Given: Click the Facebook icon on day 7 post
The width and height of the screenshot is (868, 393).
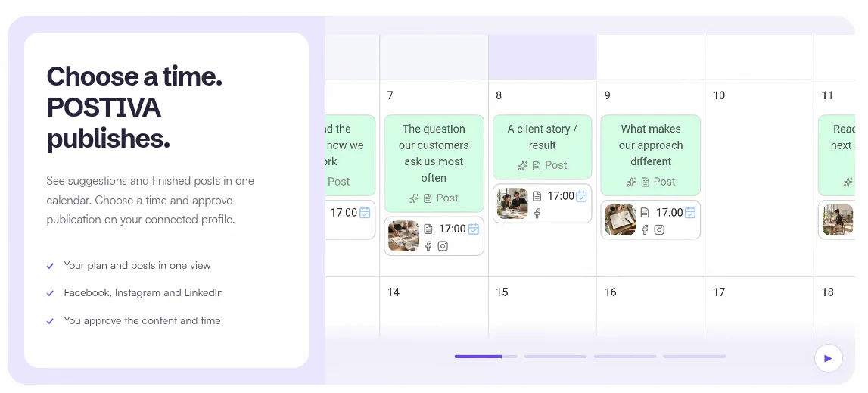Looking at the screenshot, I should click(x=428, y=246).
